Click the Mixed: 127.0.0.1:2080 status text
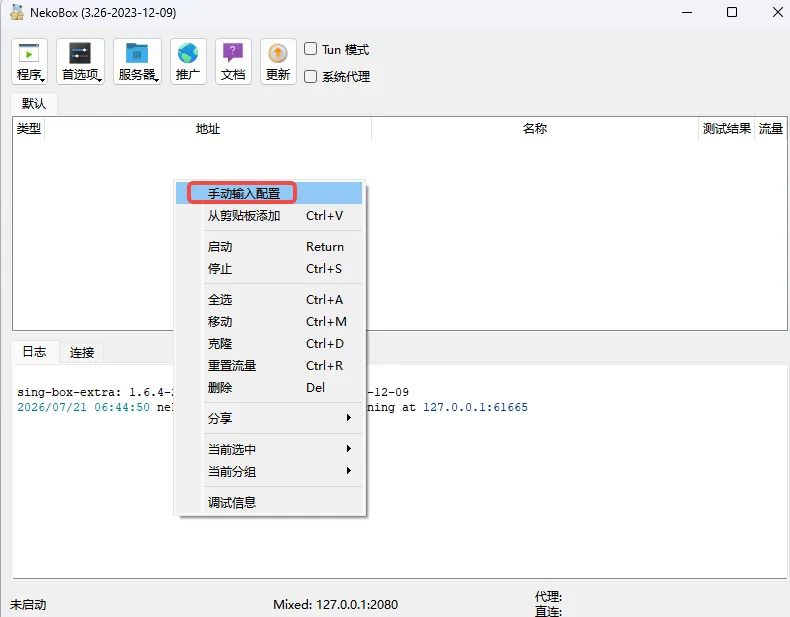The width and height of the screenshot is (790, 617). click(336, 604)
